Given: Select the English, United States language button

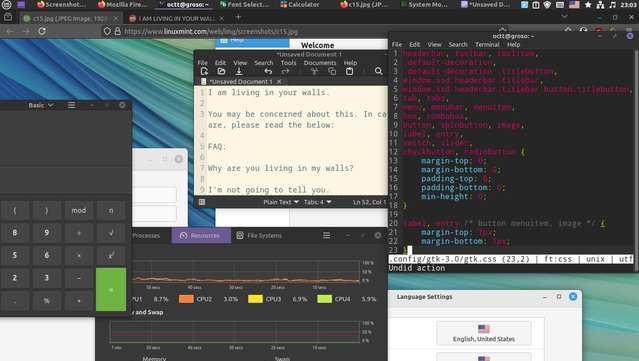Looking at the screenshot, I should 484,333.
